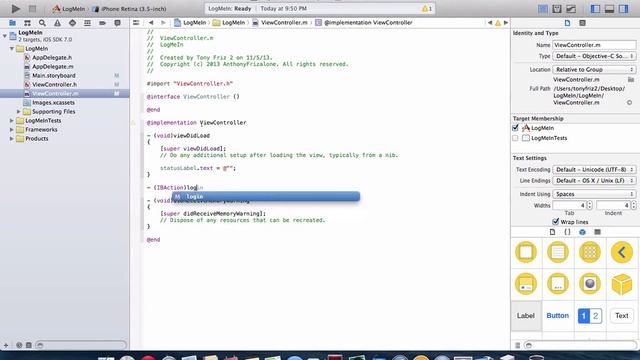Screen dimensions: 640x360
Task: Click ViewController.m in jump bar
Action: (280, 23)
